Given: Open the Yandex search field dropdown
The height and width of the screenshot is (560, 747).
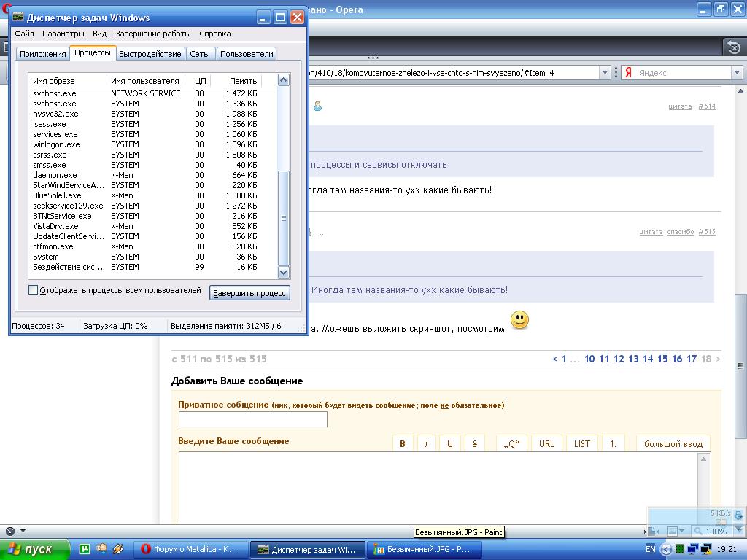Looking at the screenshot, I should pyautogui.click(x=737, y=73).
